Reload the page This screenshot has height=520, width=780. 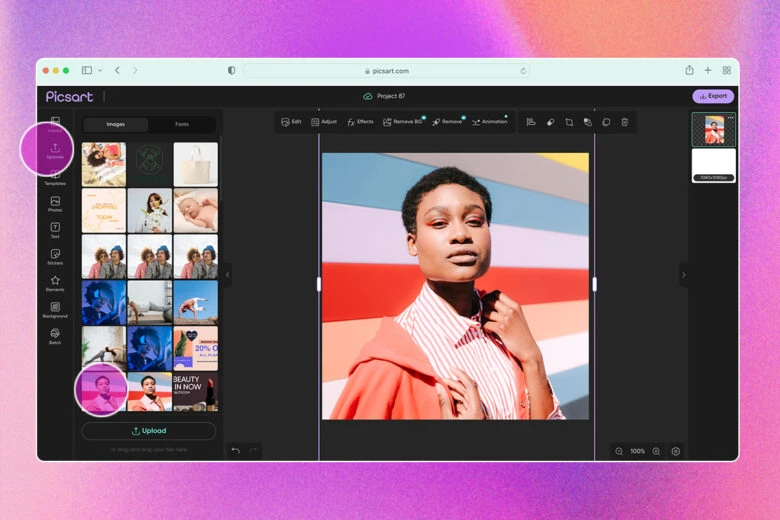coord(523,71)
